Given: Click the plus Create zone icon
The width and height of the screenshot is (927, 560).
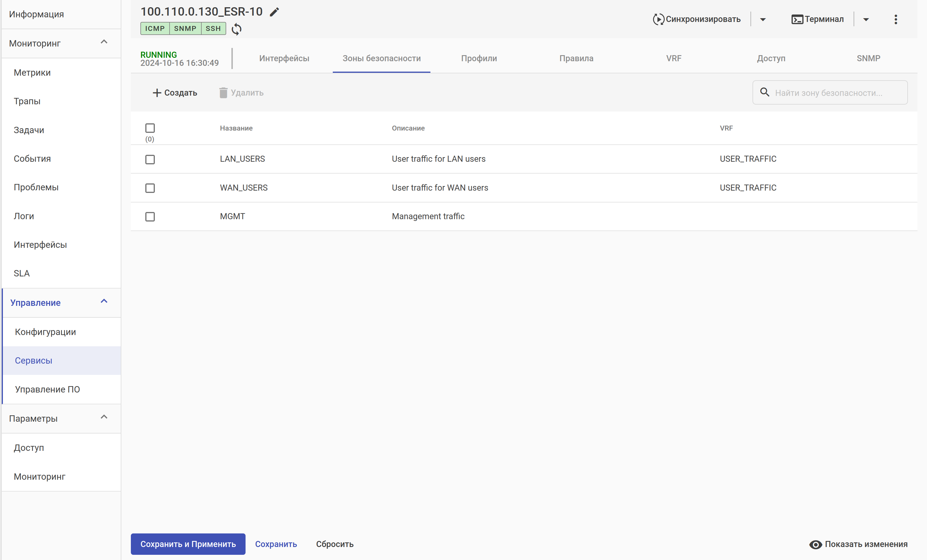Looking at the screenshot, I should coord(157,93).
